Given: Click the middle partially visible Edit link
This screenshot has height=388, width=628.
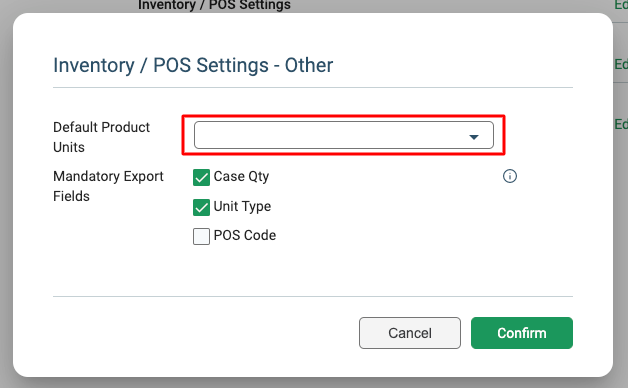Looking at the screenshot, I should pyautogui.click(x=621, y=64).
